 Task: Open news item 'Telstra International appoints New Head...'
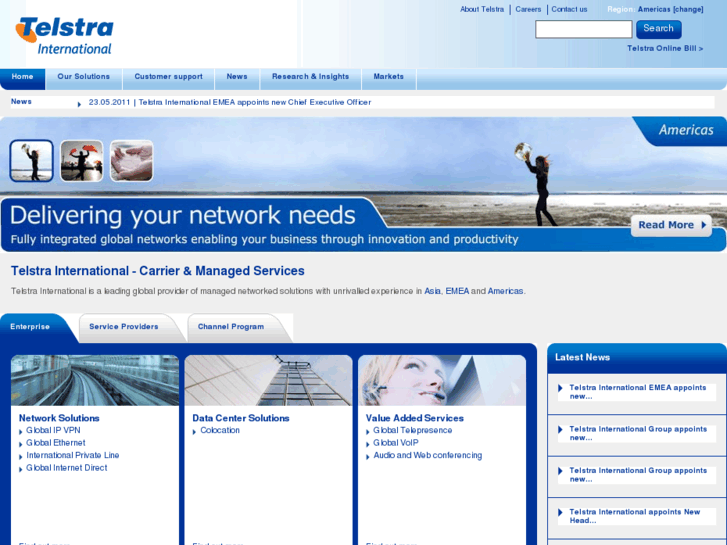point(634,516)
